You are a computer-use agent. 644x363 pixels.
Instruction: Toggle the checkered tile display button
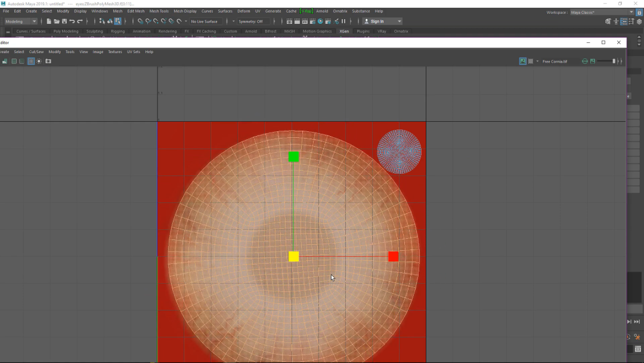tap(530, 61)
